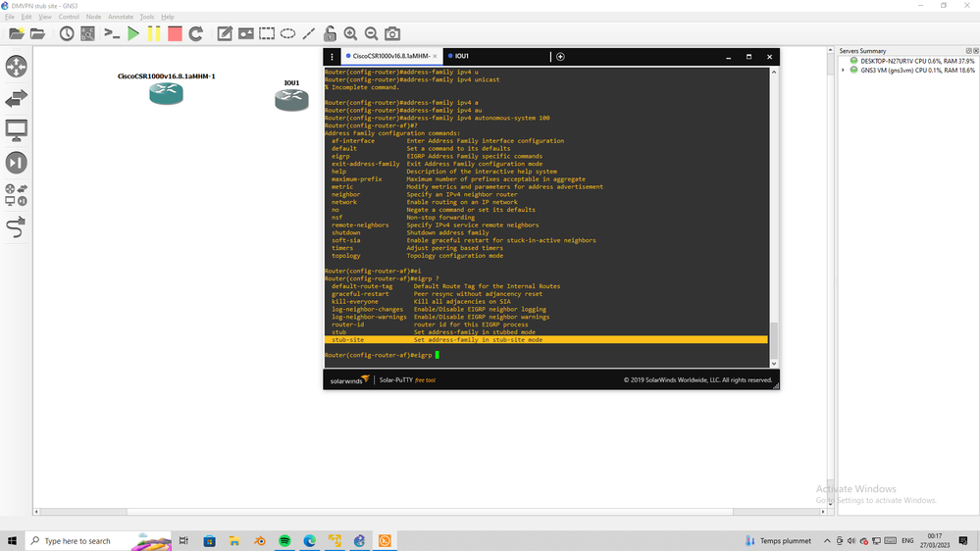
Task: Open the snapshot manager clock icon
Action: pos(67,33)
